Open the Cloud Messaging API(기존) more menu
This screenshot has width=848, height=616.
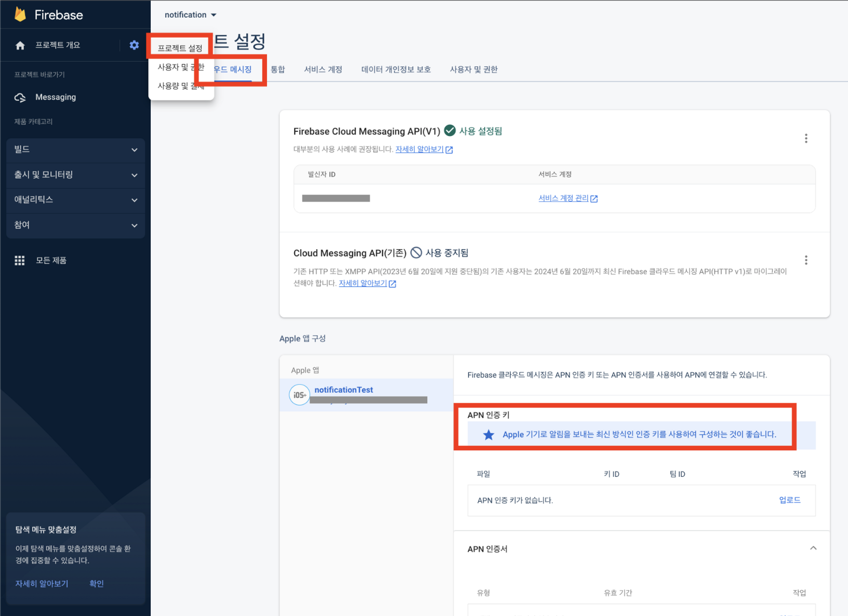click(x=806, y=260)
